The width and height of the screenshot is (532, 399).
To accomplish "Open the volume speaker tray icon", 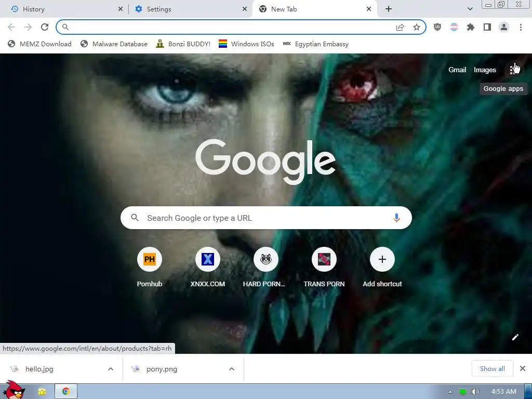I will (475, 392).
